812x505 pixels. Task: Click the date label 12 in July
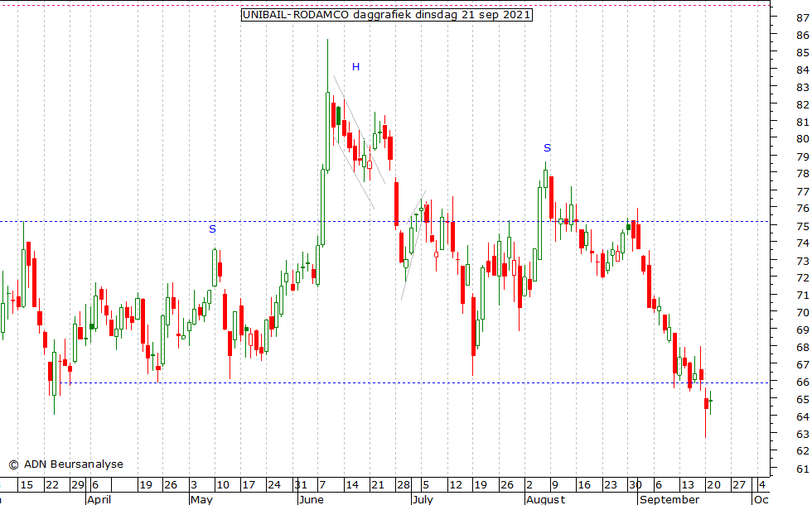456,485
